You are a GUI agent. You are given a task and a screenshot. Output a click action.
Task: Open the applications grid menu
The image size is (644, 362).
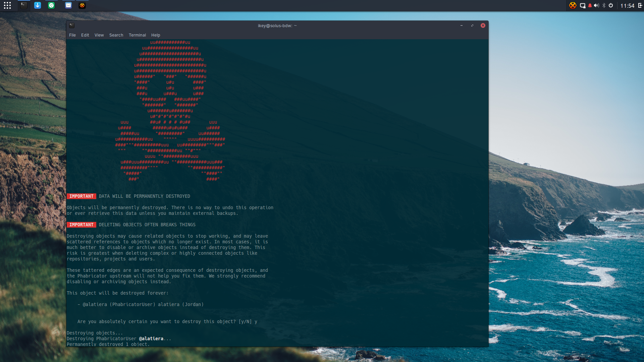click(7, 5)
